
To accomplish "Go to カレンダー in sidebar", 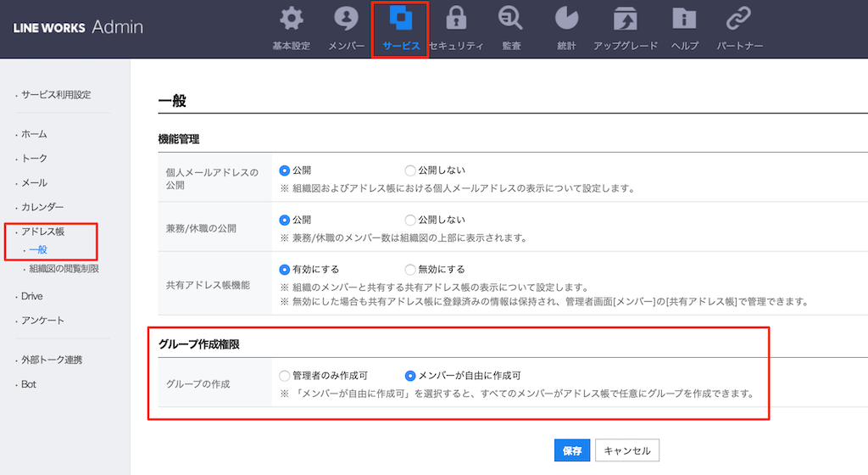I will tap(42, 207).
